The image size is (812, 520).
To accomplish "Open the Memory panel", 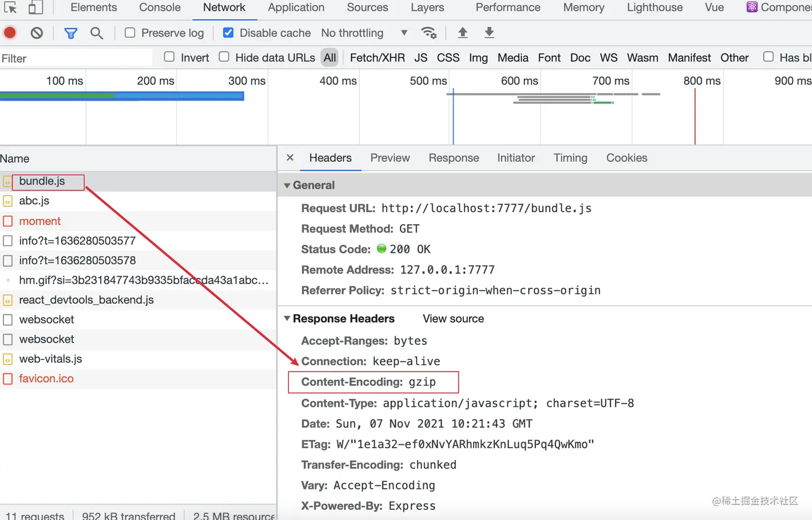I will click(584, 8).
